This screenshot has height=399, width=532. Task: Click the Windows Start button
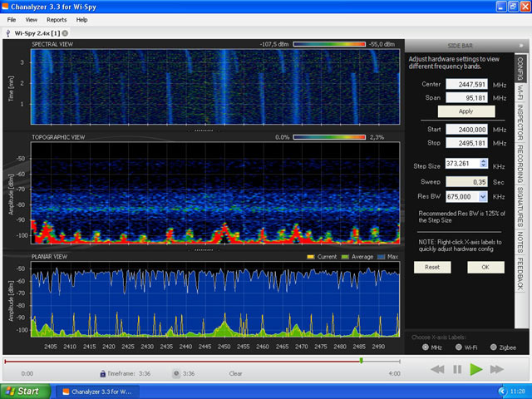coord(25,392)
